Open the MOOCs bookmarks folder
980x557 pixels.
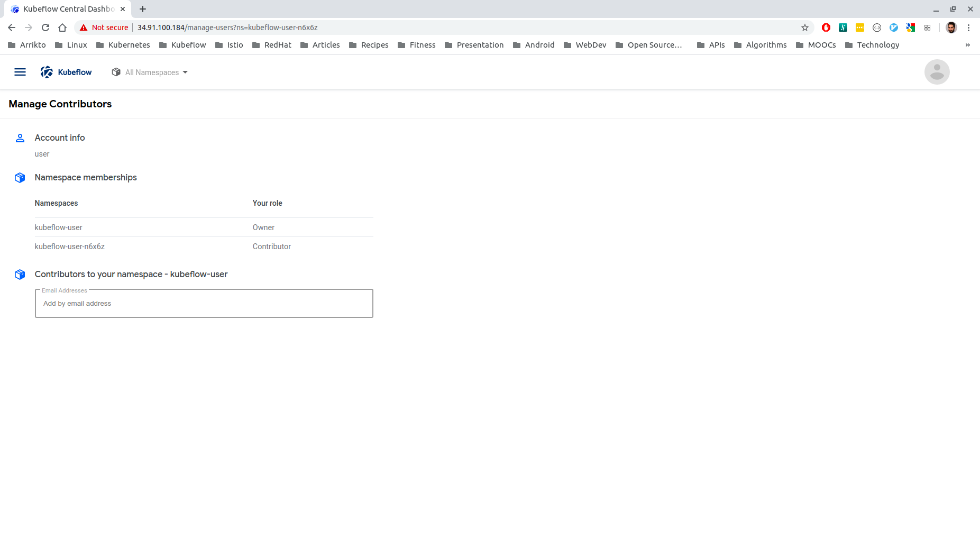pos(816,45)
